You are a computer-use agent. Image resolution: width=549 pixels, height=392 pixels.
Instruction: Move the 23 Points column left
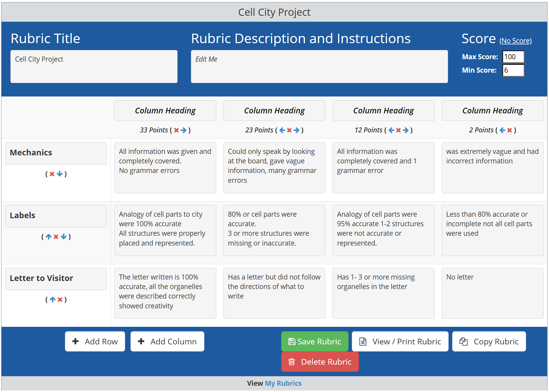tap(282, 130)
